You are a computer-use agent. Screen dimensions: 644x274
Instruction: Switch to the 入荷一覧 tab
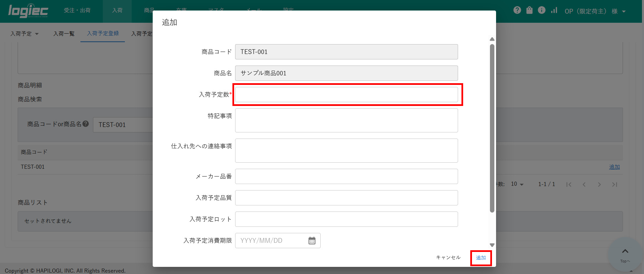point(64,34)
